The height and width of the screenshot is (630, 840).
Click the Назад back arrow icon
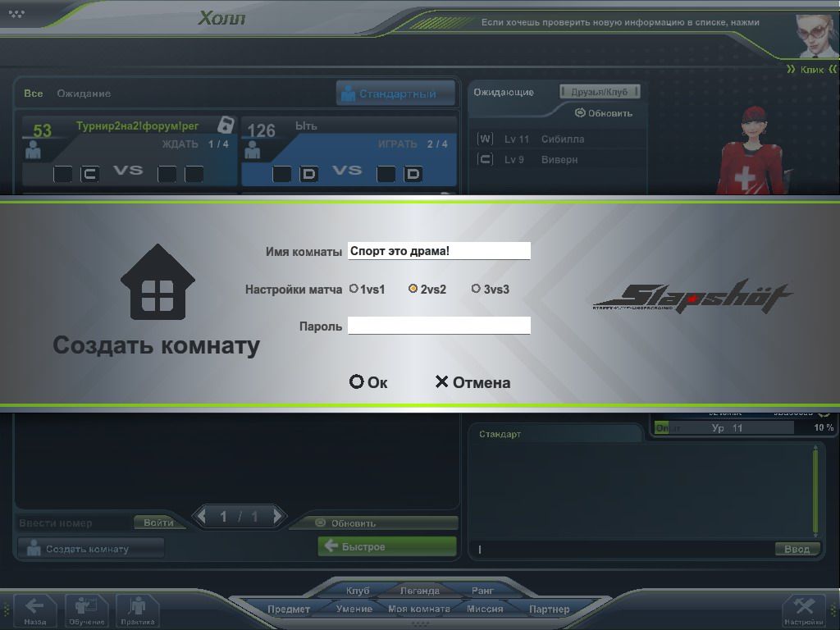click(34, 609)
